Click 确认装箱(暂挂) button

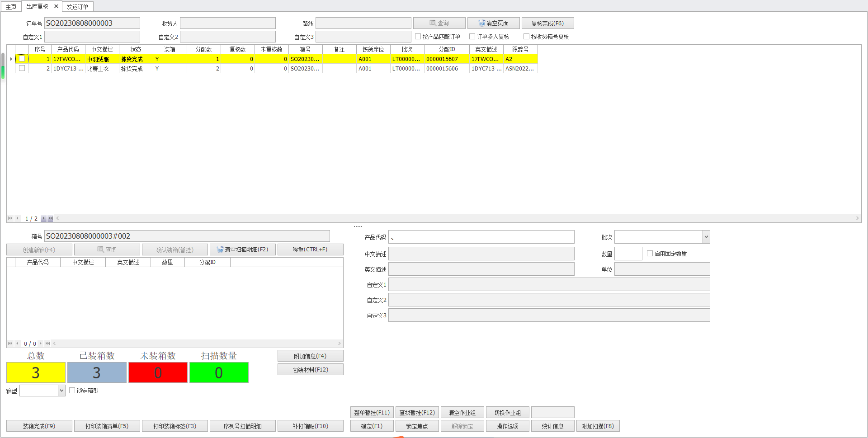pyautogui.click(x=175, y=250)
